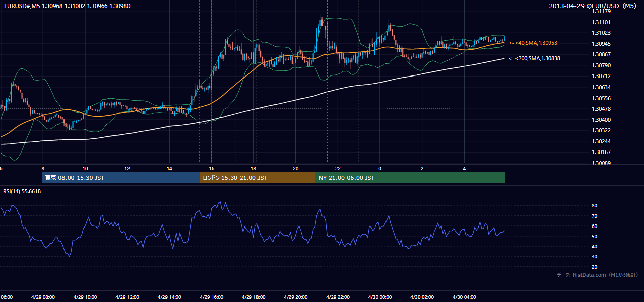This screenshot has width=644, height=302.
Task: Click hour label 8 under the price chart
Action: 43,168
